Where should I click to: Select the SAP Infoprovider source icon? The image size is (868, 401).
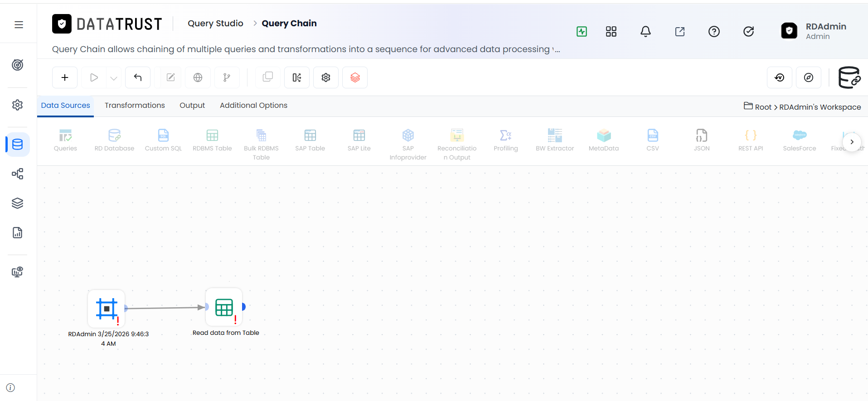point(408,145)
